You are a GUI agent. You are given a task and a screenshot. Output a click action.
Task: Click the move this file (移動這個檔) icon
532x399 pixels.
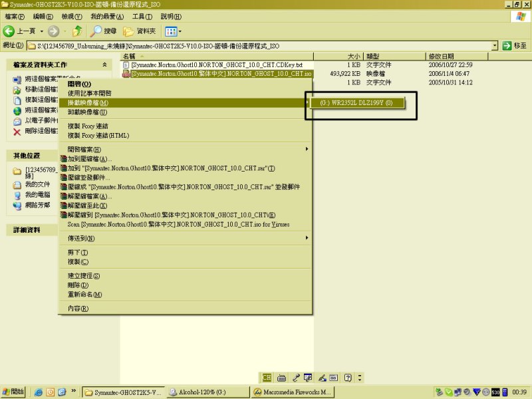pos(17,90)
